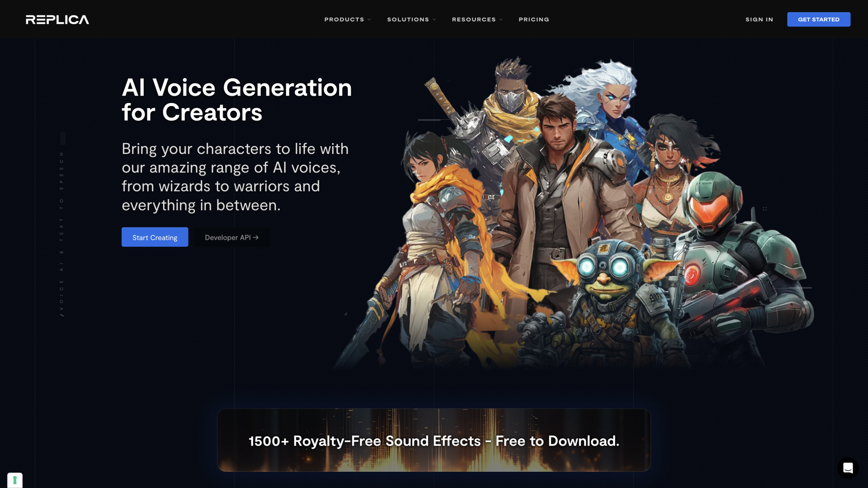Image resolution: width=868 pixels, height=488 pixels.
Task: Click the Start Creating button
Action: [155, 237]
